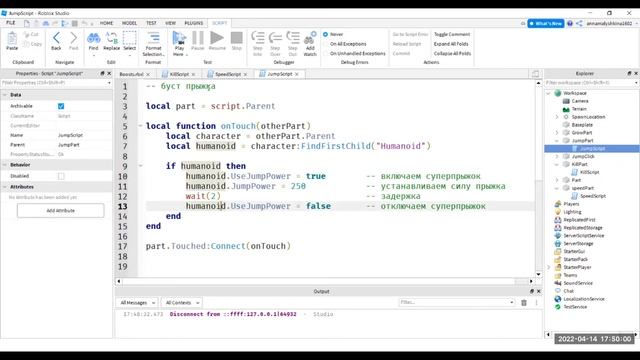The image size is (640, 360).
Task: Clear the Output log with trash icon
Action: pyautogui.click(x=524, y=302)
